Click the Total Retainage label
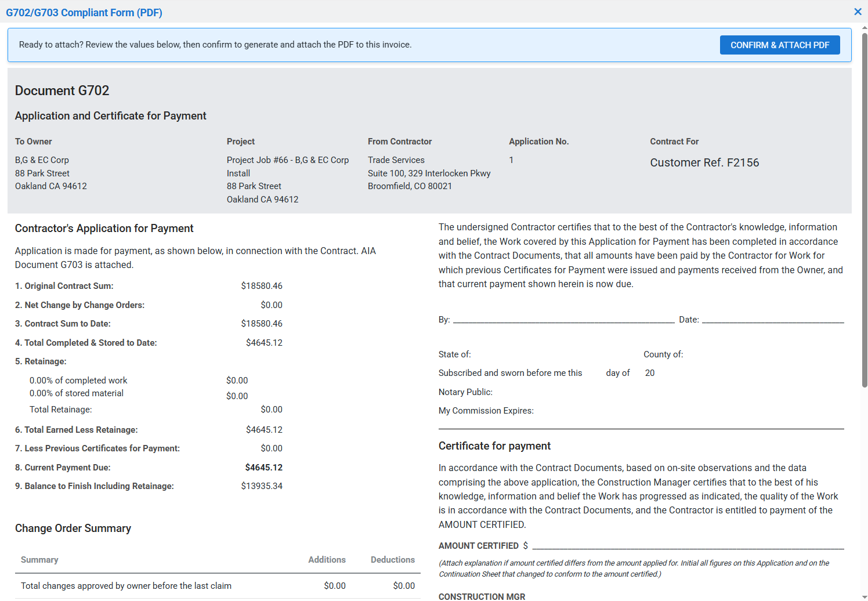This screenshot has width=868, height=601. click(61, 410)
